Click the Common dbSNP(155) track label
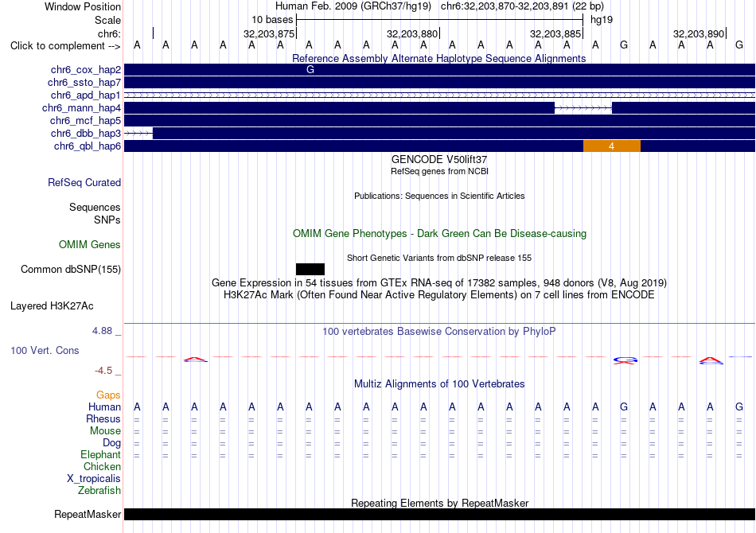The height and width of the screenshot is (533, 756). click(71, 270)
